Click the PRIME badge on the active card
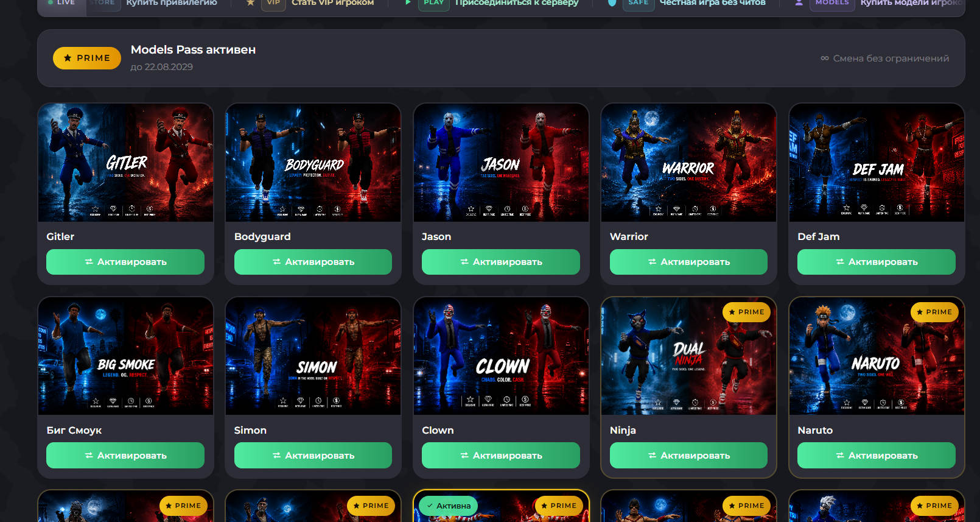The image size is (980, 522). click(559, 506)
